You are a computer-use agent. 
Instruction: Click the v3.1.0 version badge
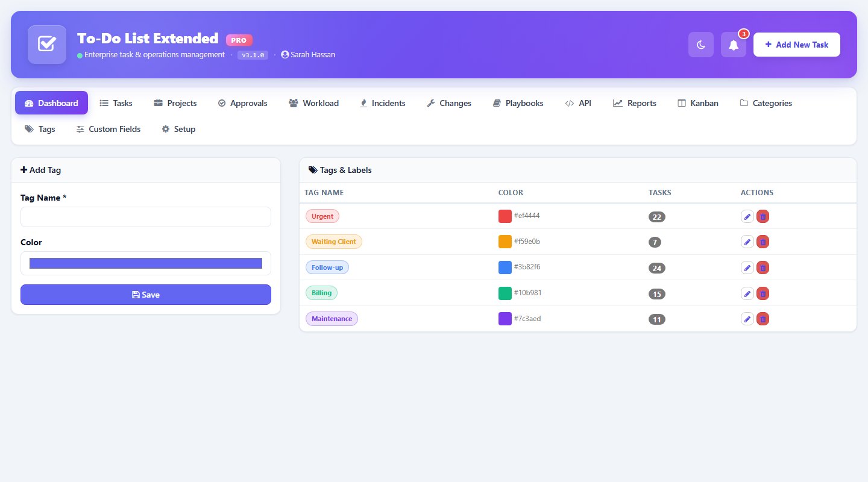point(253,55)
